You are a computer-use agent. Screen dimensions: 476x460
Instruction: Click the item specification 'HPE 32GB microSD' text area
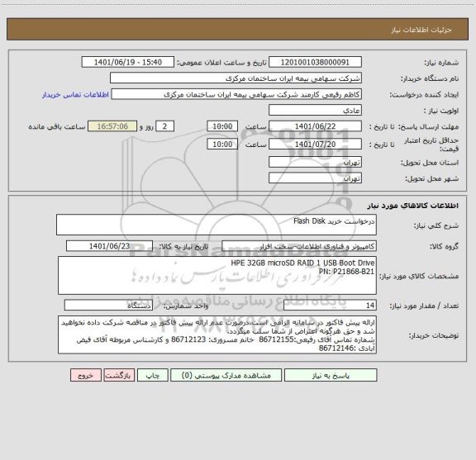click(x=217, y=276)
